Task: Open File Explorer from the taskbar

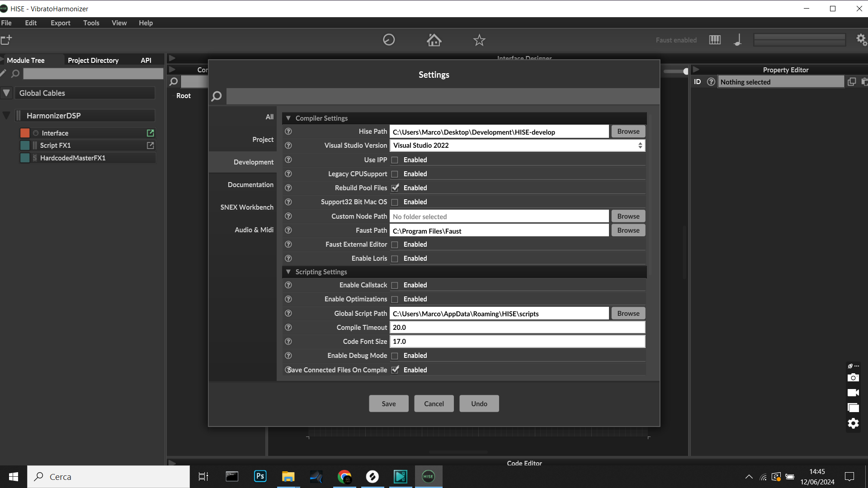Action: point(288,476)
